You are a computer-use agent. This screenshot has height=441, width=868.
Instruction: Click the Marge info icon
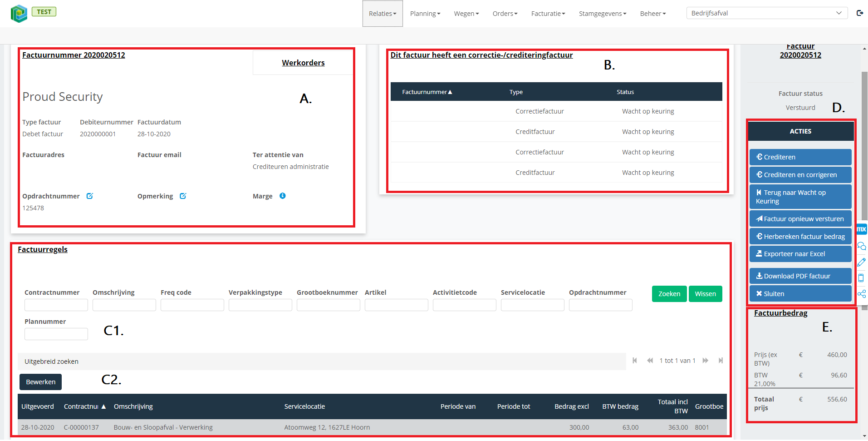pyautogui.click(x=283, y=196)
